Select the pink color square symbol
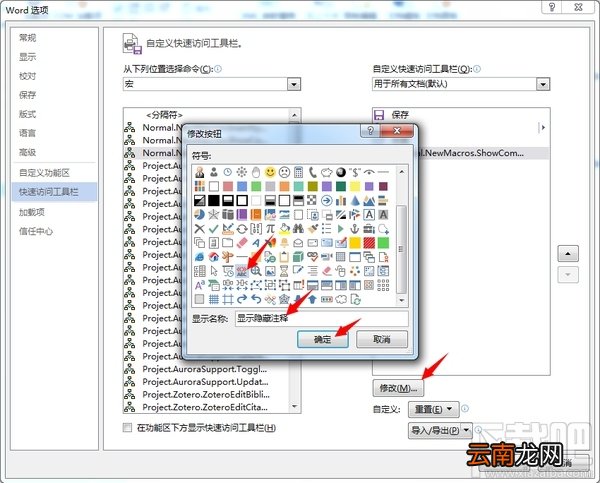 point(228,186)
